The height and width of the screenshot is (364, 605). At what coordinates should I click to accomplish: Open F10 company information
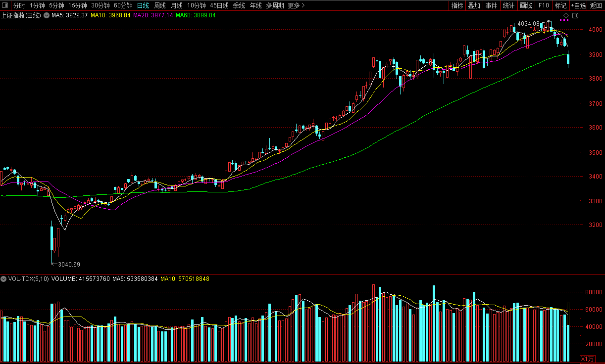click(x=544, y=5)
